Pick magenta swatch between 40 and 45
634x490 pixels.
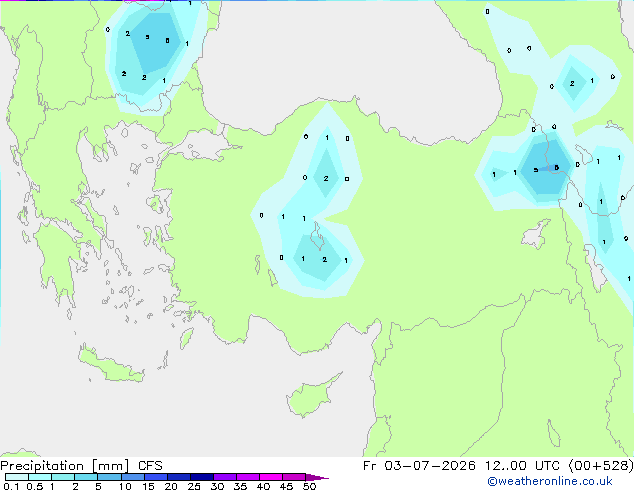tap(271, 477)
